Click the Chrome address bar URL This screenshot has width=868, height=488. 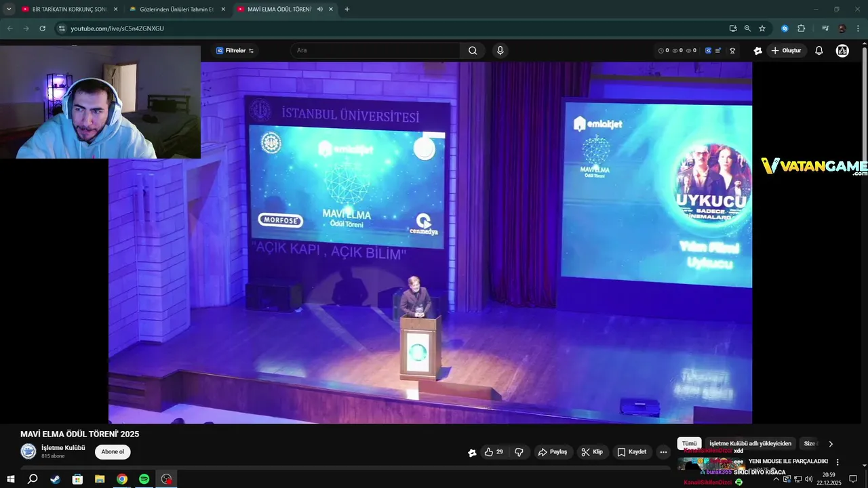pos(117,28)
